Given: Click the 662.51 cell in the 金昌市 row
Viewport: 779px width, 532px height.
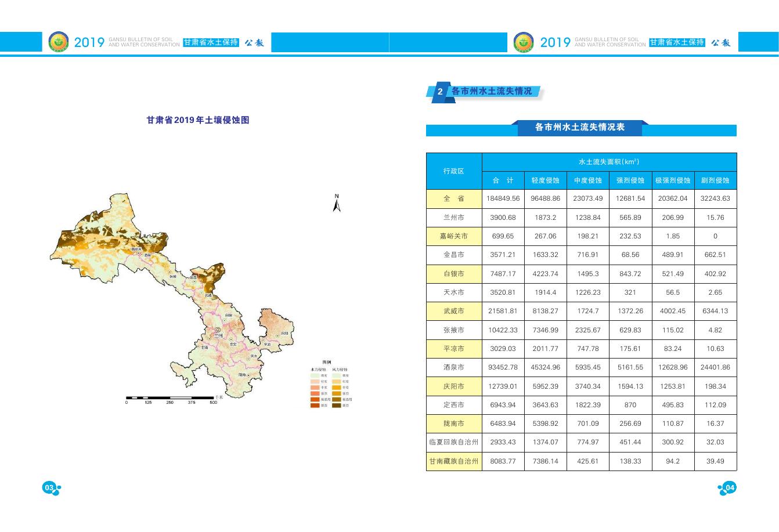Looking at the screenshot, I should click(x=715, y=255).
